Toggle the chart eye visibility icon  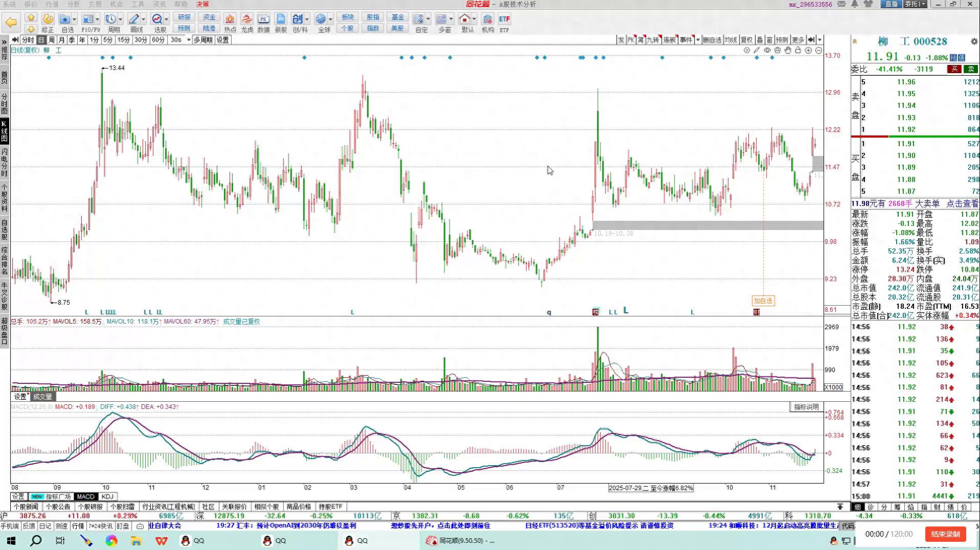tap(767, 50)
